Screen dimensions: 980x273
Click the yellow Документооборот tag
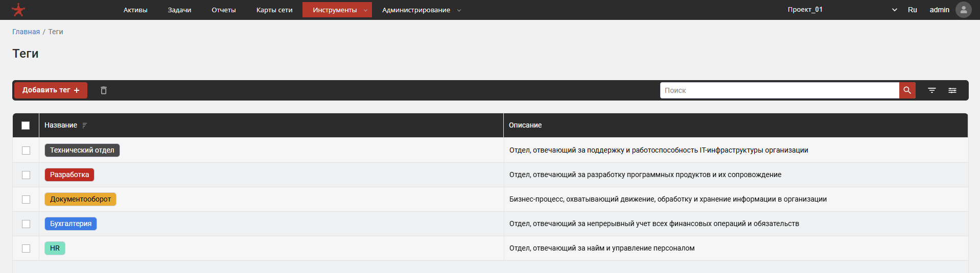(x=80, y=199)
